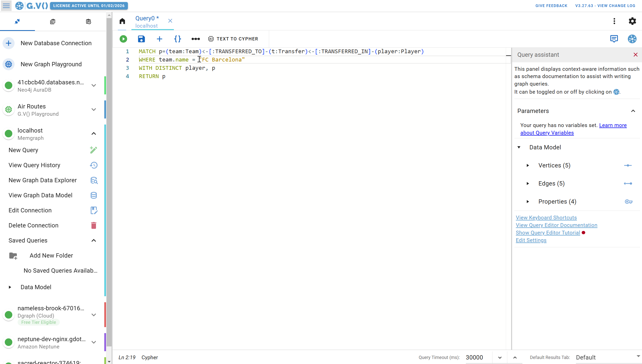Click the license active badge
Screen dimensions: 642x364
click(89, 6)
